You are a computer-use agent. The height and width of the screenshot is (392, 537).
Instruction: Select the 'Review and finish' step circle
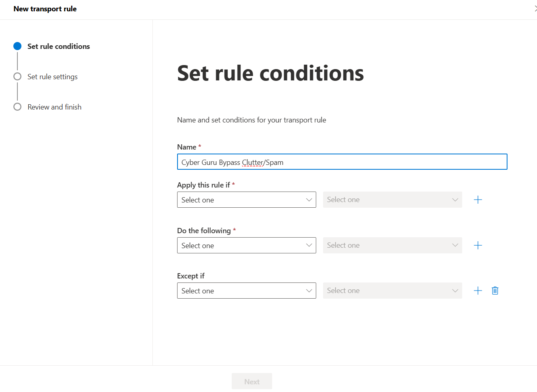pos(17,107)
